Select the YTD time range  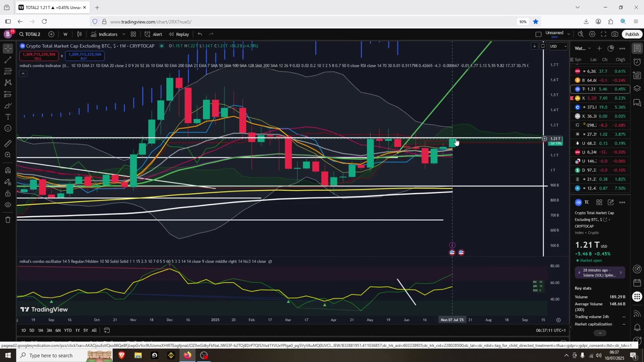pyautogui.click(x=68, y=330)
